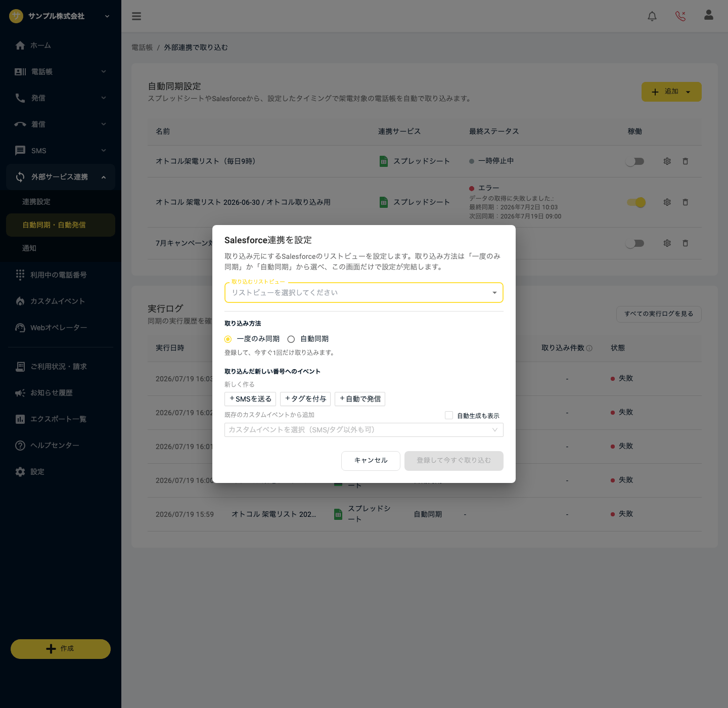Open the 追加 button dropdown arrow
This screenshot has width=728, height=708.
(688, 92)
